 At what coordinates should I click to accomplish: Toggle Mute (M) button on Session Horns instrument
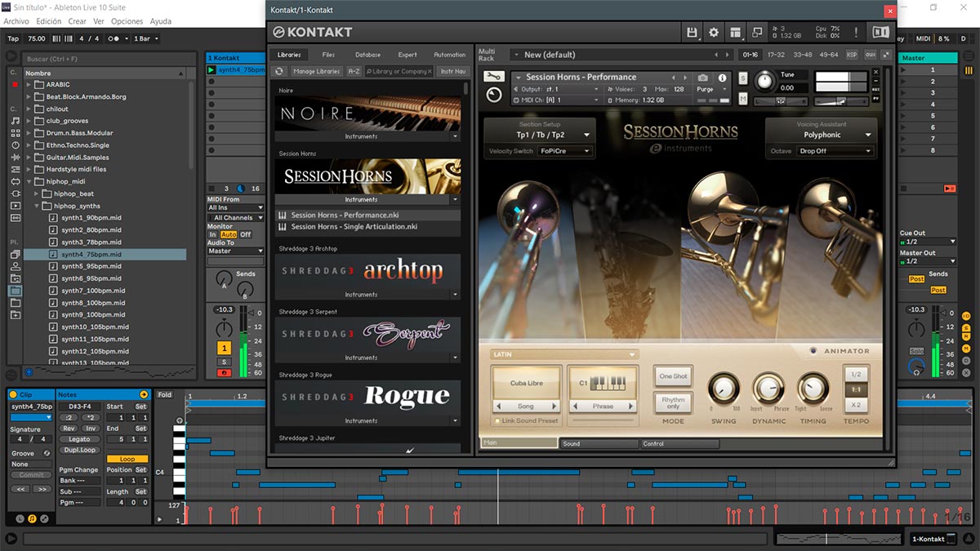coord(743,99)
